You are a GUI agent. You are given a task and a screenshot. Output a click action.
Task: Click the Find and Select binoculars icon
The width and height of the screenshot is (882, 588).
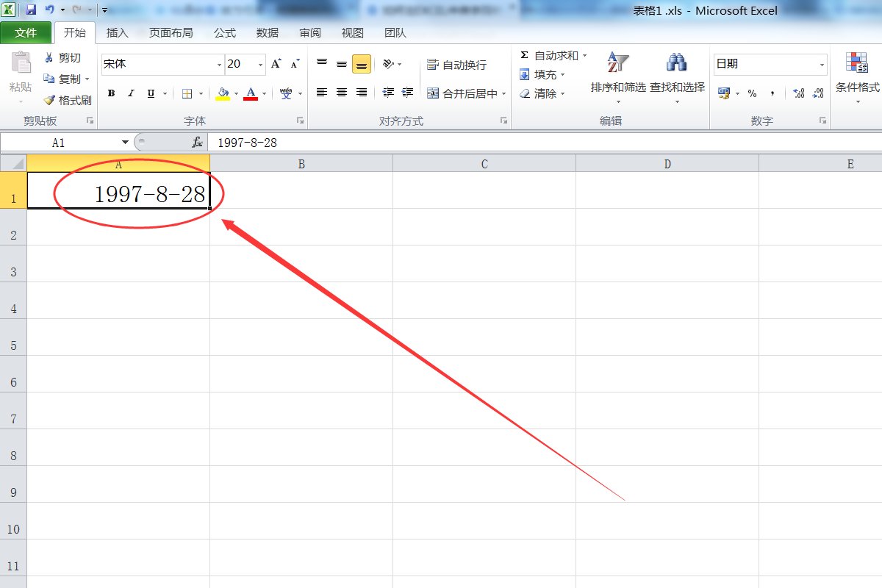tap(676, 63)
